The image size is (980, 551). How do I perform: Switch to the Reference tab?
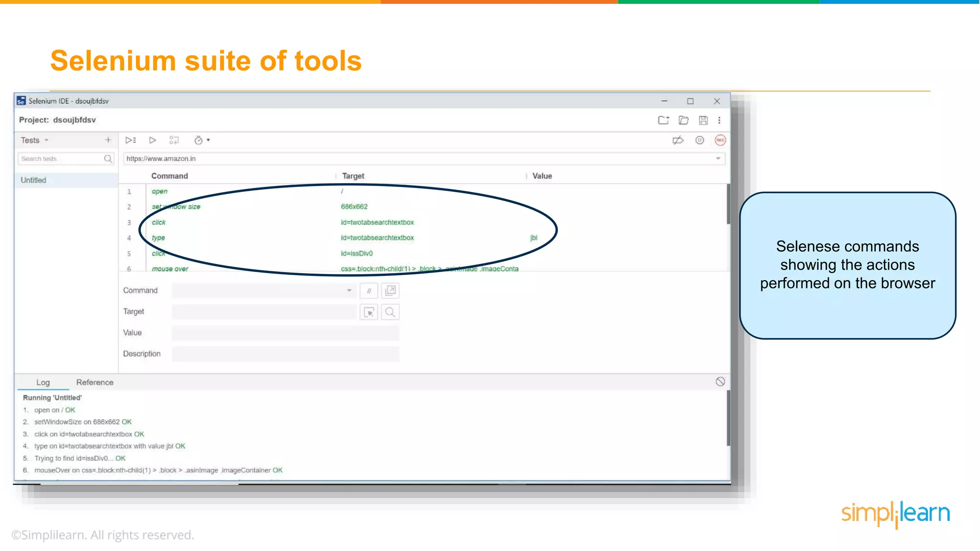point(95,382)
